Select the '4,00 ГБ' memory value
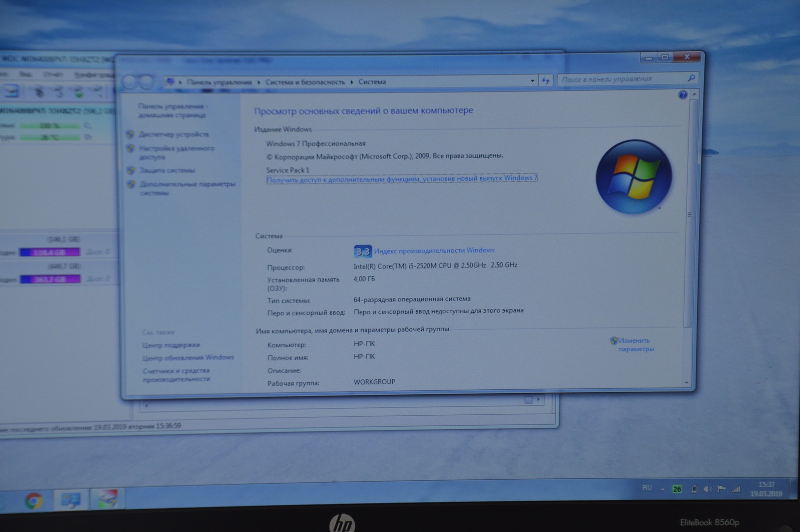 (x=364, y=279)
